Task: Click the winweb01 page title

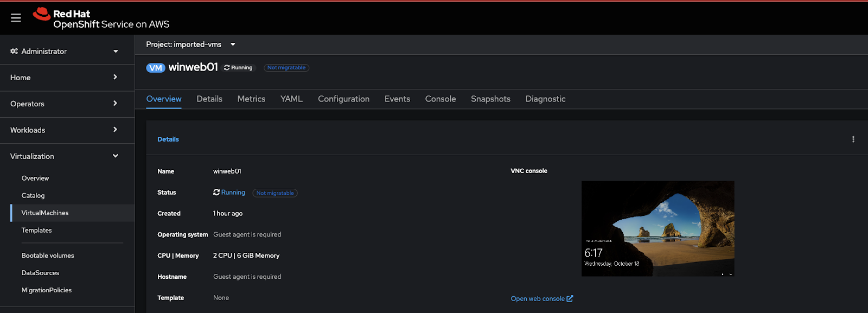Action: coord(193,67)
